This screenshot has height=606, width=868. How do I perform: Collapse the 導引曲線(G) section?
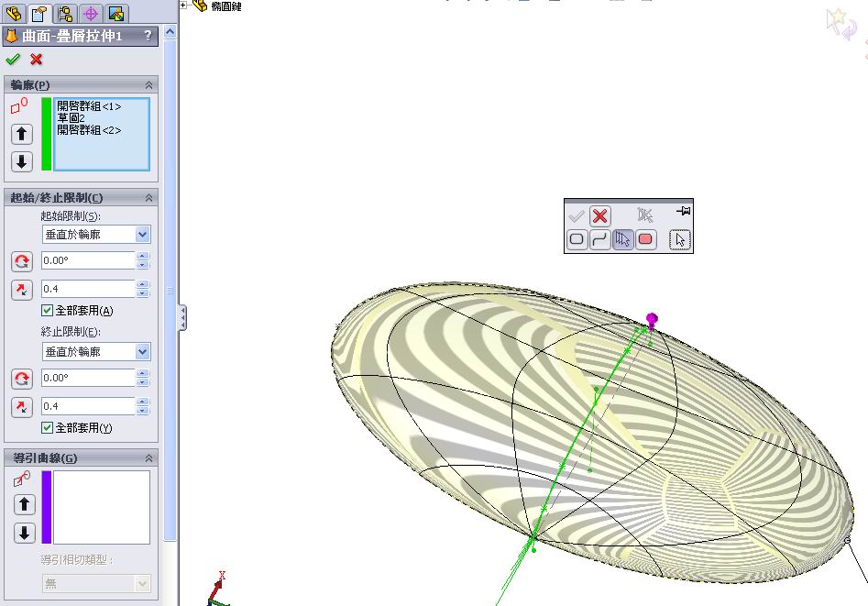[148, 458]
